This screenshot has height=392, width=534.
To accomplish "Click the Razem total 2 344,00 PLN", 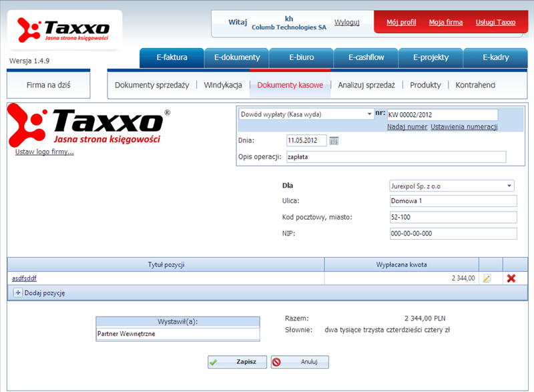I will (425, 319).
